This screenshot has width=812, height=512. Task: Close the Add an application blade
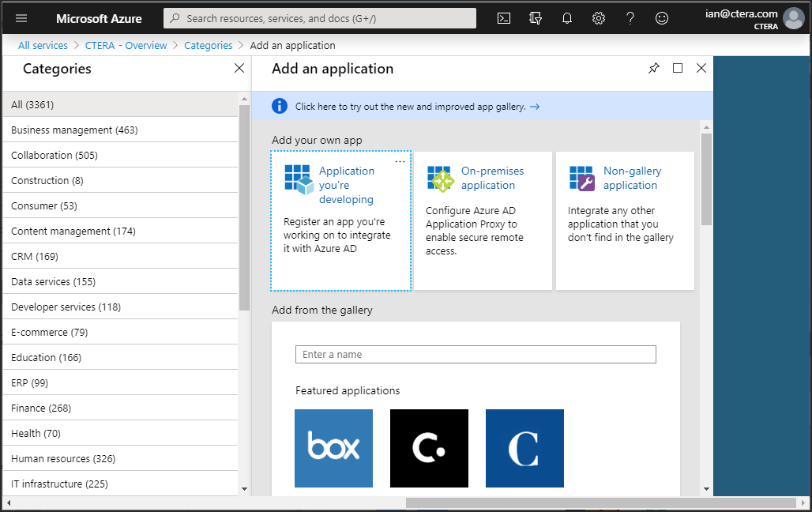[x=701, y=68]
